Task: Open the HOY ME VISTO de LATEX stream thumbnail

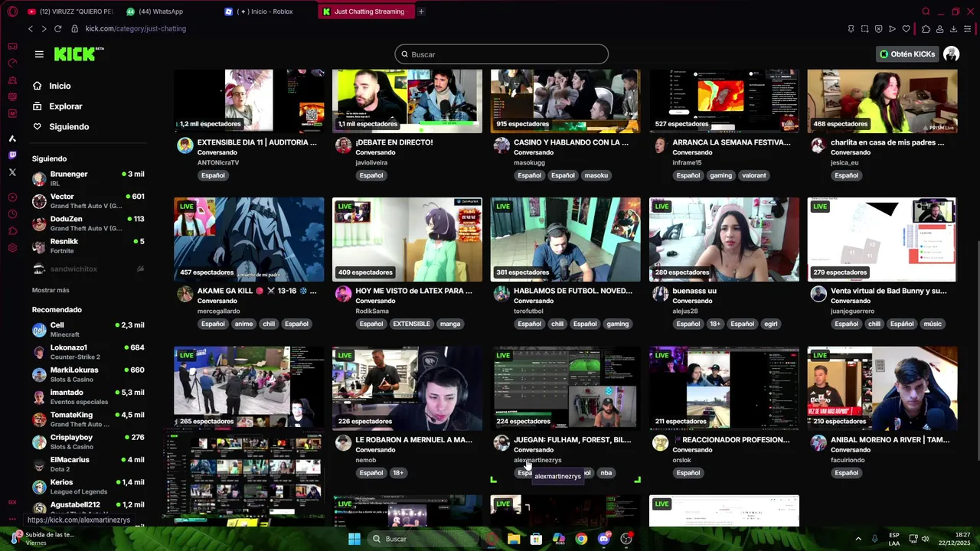Action: tap(407, 240)
